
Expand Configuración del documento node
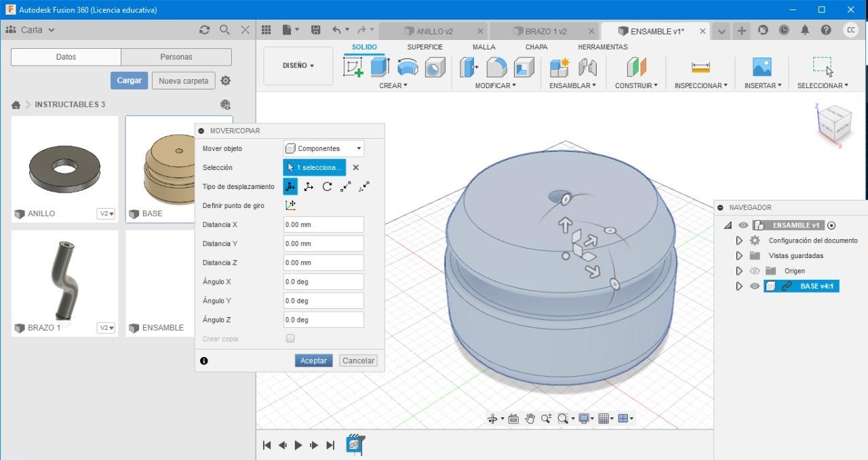(739, 241)
